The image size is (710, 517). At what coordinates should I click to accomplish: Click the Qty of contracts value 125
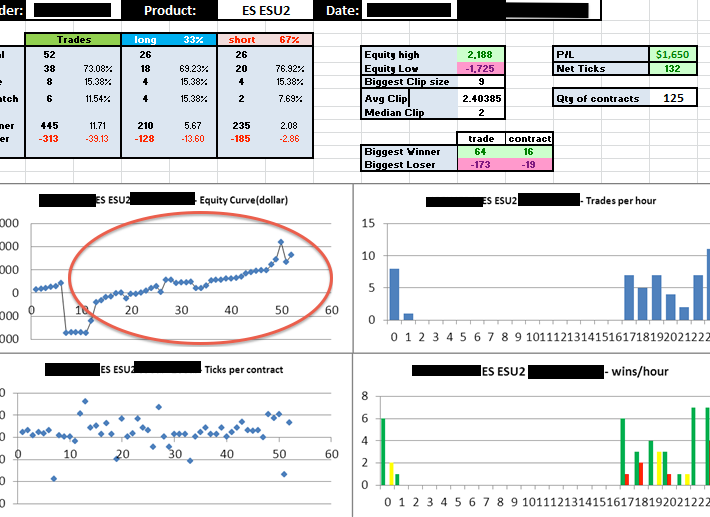pos(674,98)
